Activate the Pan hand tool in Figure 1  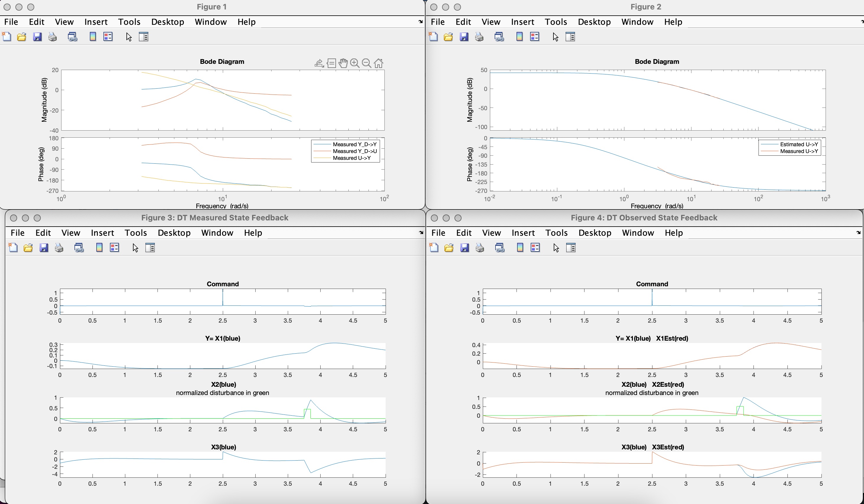pos(343,63)
